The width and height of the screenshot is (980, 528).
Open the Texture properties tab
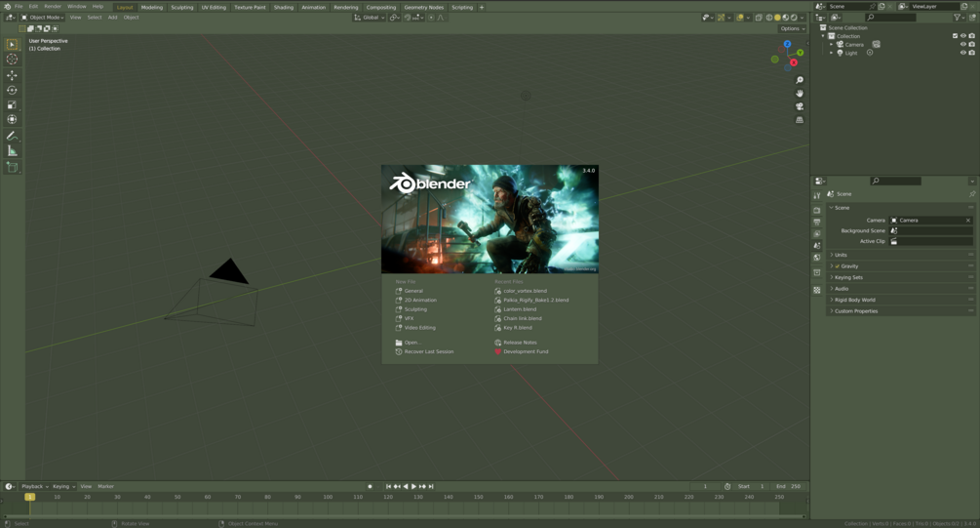point(817,290)
